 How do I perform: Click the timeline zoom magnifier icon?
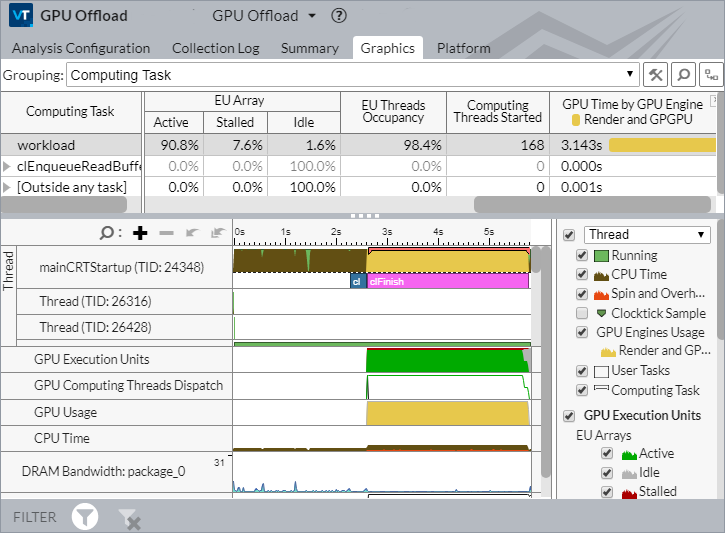point(108,233)
